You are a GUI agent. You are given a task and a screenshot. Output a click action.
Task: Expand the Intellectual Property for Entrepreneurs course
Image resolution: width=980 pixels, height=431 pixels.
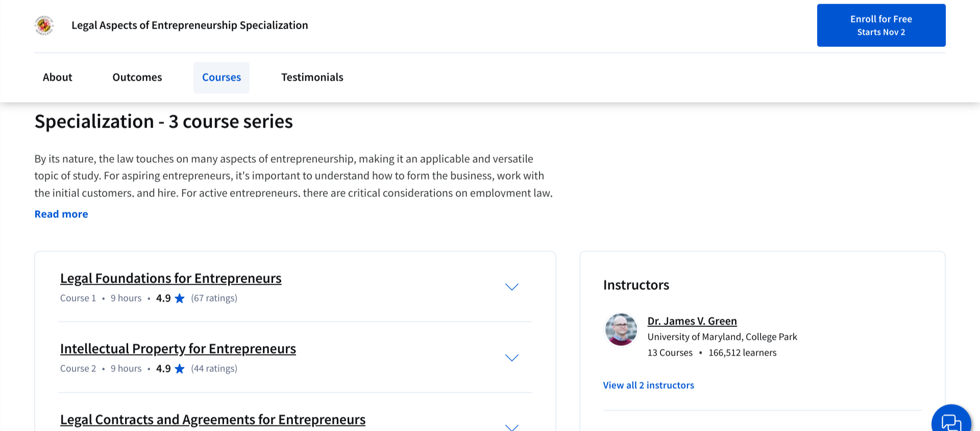[x=511, y=358]
